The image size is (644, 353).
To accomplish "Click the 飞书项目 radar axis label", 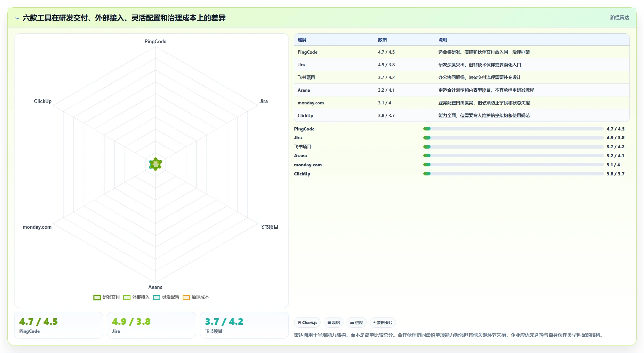I will [x=269, y=227].
